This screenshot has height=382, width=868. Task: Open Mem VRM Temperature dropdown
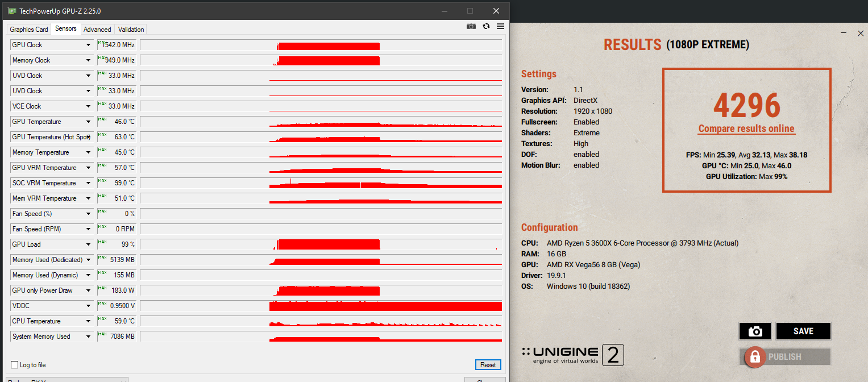point(89,198)
